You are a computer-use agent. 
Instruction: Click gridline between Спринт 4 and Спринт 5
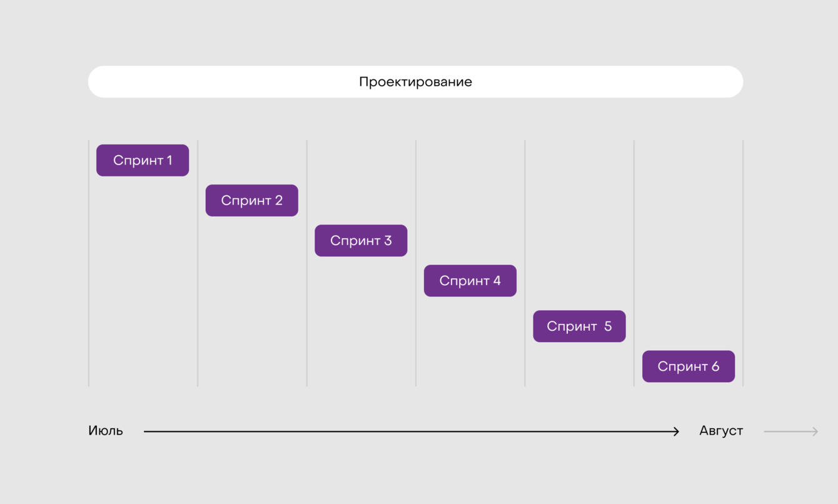[525, 250]
